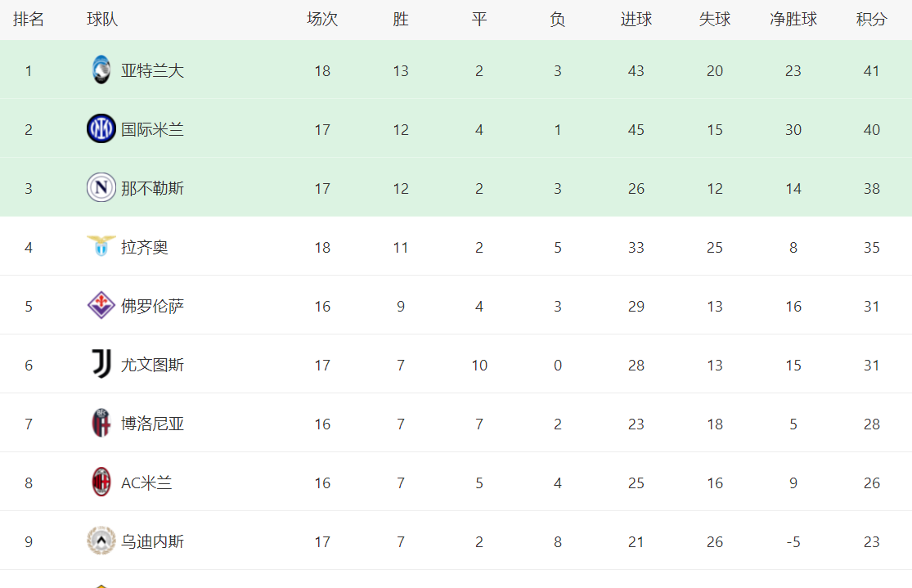Click the Udinese (乌迪内斯) team logo
This screenshot has width=912, height=588.
point(101,541)
